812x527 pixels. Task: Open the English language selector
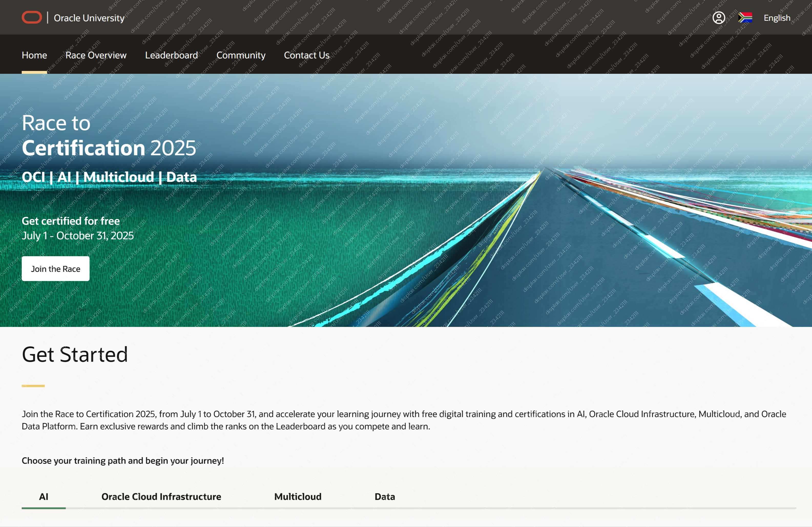tap(777, 18)
